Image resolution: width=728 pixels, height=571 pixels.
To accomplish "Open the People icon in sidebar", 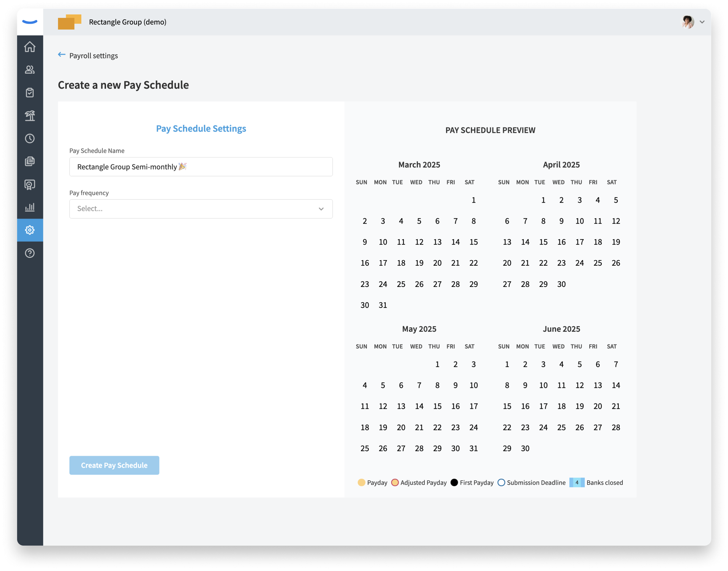I will click(30, 70).
